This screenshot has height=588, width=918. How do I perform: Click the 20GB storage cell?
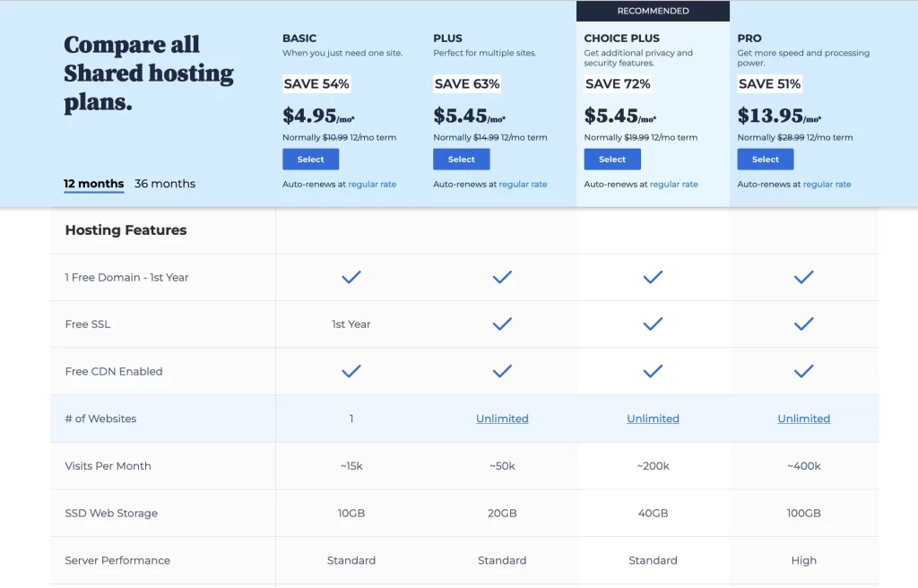502,513
